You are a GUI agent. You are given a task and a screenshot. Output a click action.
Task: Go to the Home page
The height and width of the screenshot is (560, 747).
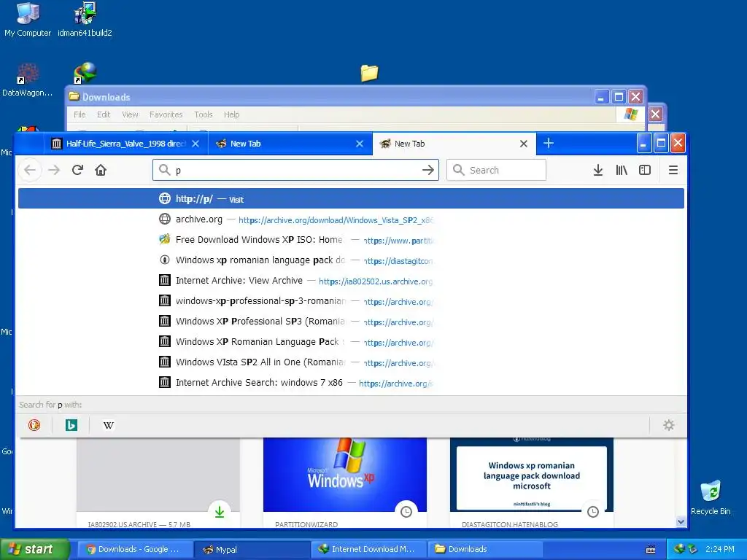(101, 170)
